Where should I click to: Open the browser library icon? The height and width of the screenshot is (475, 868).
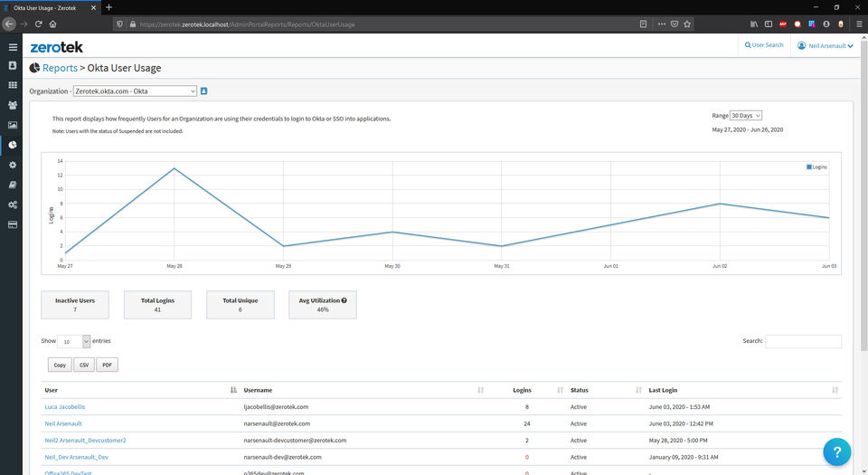(754, 24)
